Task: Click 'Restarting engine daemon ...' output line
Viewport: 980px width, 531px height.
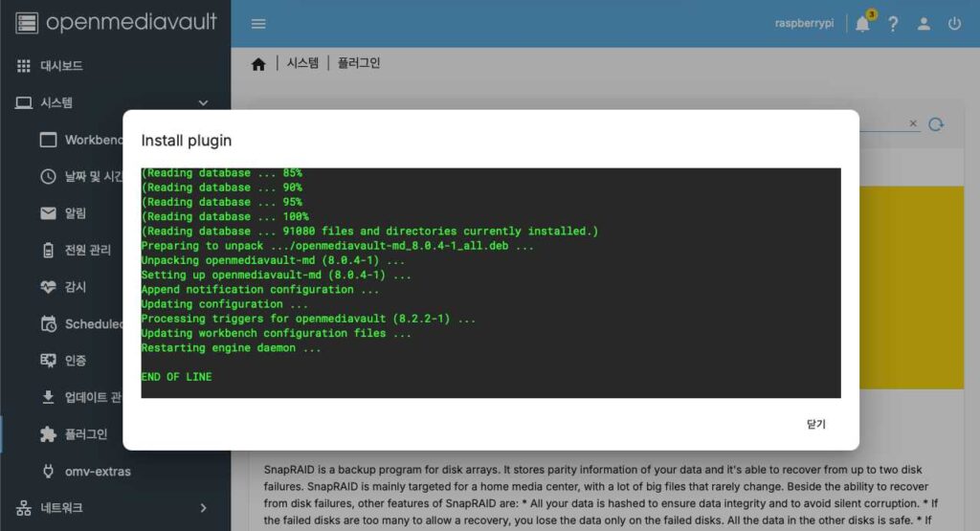Action: coord(231,348)
